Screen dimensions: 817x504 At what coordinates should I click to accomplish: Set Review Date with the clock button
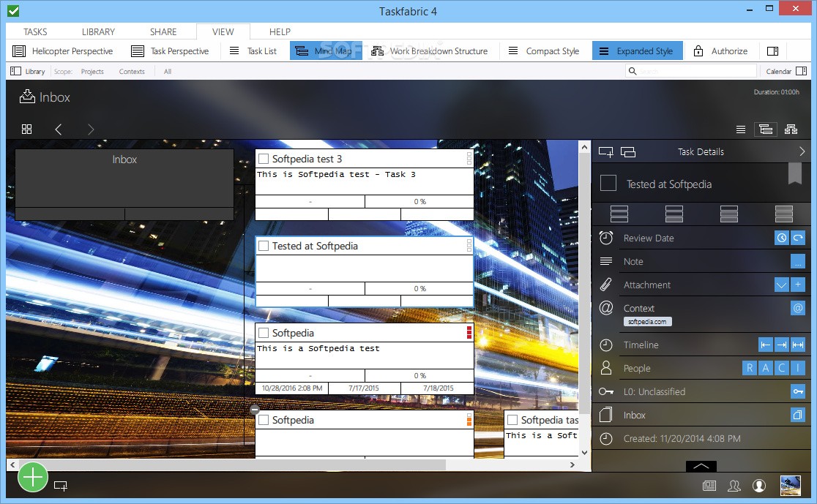pyautogui.click(x=782, y=238)
